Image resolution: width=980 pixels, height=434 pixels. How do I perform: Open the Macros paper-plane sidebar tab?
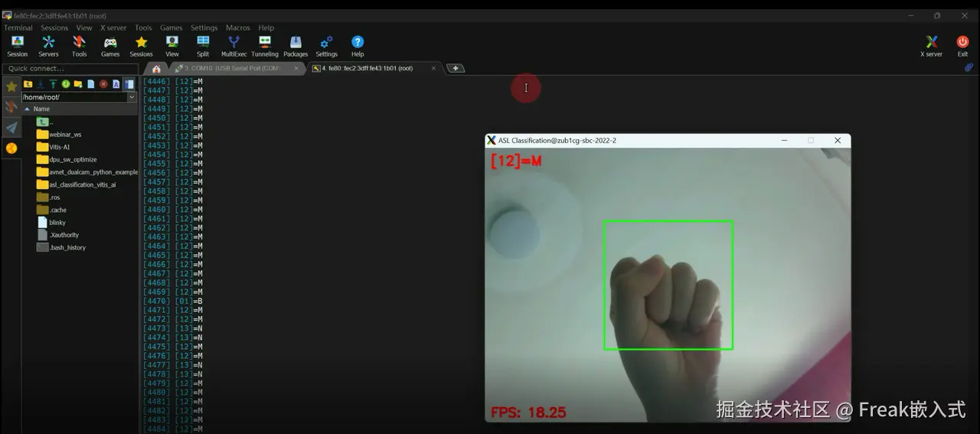coord(11,127)
